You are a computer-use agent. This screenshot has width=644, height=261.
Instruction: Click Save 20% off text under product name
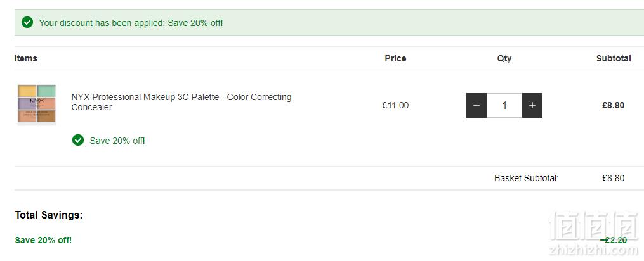pyautogui.click(x=117, y=141)
